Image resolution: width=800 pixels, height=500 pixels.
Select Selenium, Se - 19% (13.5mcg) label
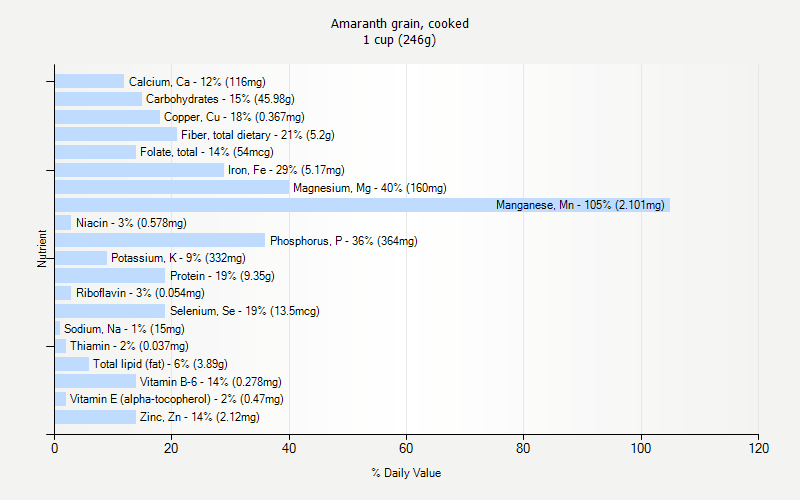tap(245, 311)
